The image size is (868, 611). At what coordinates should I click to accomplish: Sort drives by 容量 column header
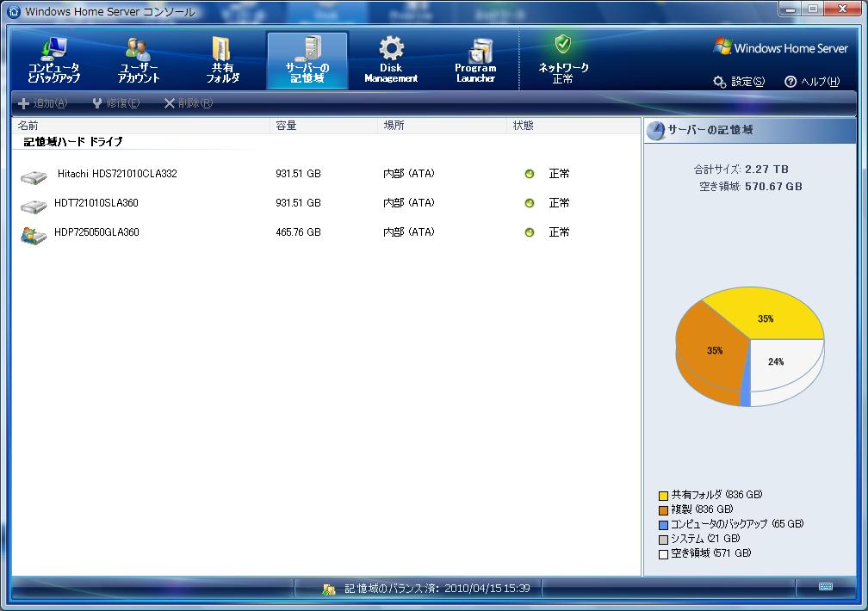pos(286,126)
